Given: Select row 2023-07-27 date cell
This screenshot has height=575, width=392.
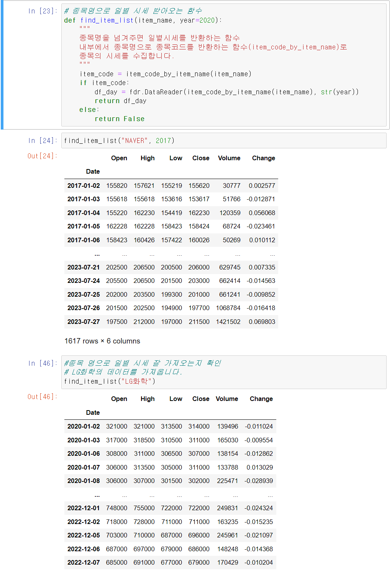Looking at the screenshot, I should 84,322.
